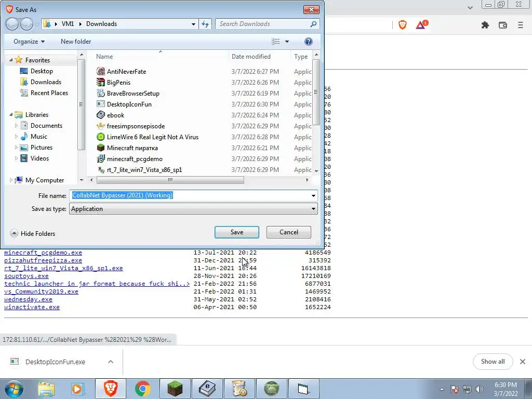Image resolution: width=532 pixels, height=399 pixels.
Task: Open the Save as type combo box
Action: 193,209
